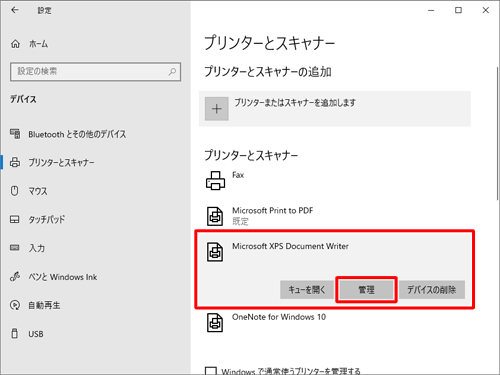The image size is (500, 375).
Task: Toggle Windows manage default printer checkbox
Action: (x=211, y=371)
